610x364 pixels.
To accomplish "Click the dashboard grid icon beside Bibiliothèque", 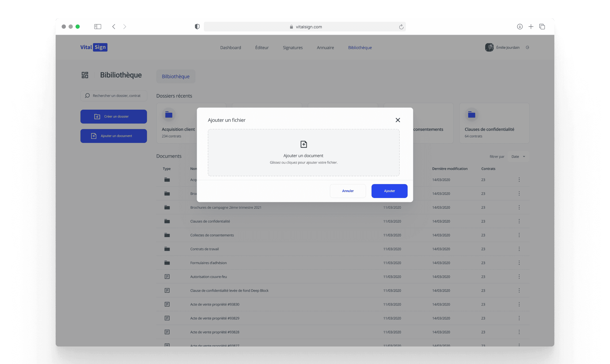I will pos(85,75).
